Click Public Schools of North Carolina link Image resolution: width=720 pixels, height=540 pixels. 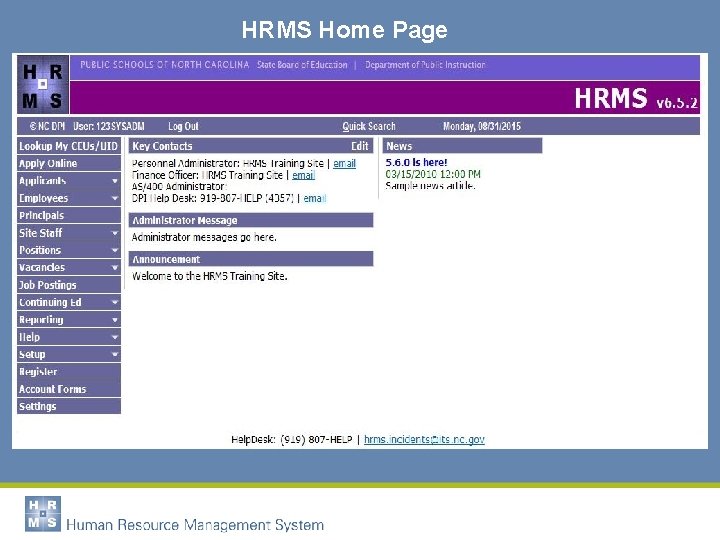coord(165,65)
